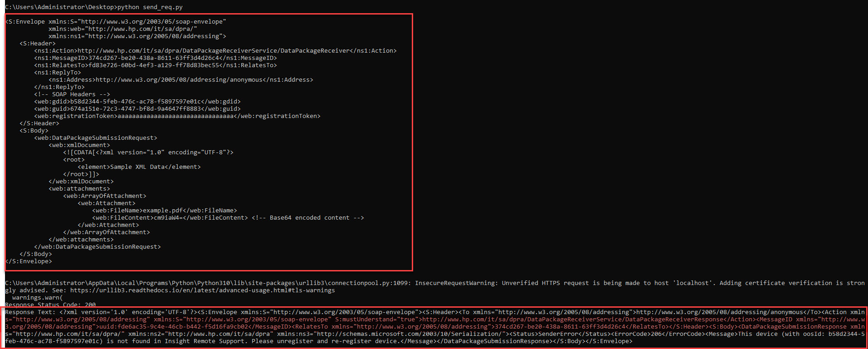This screenshot has width=868, height=349.
Task: Select the web:guid 674a151e line
Action: point(137,109)
